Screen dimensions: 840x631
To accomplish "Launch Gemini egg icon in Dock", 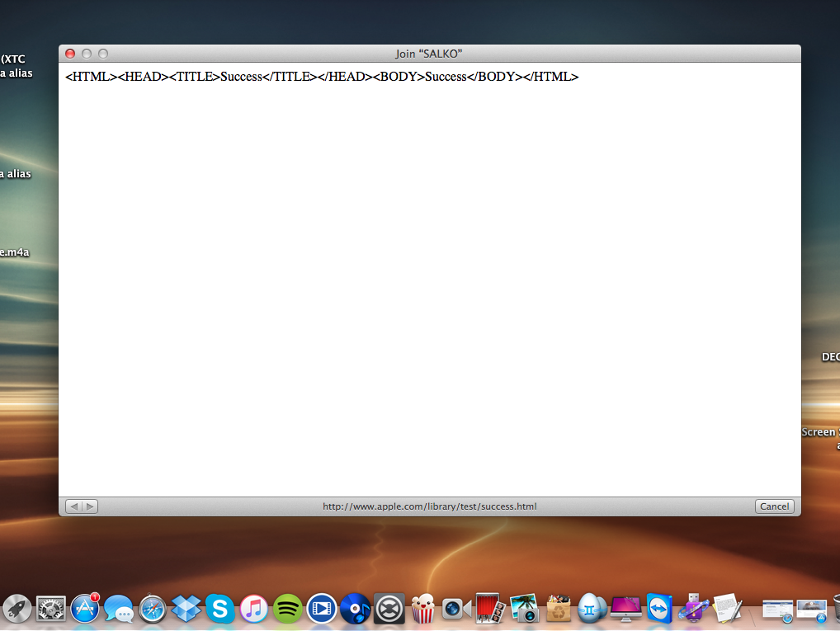I will tap(592, 609).
